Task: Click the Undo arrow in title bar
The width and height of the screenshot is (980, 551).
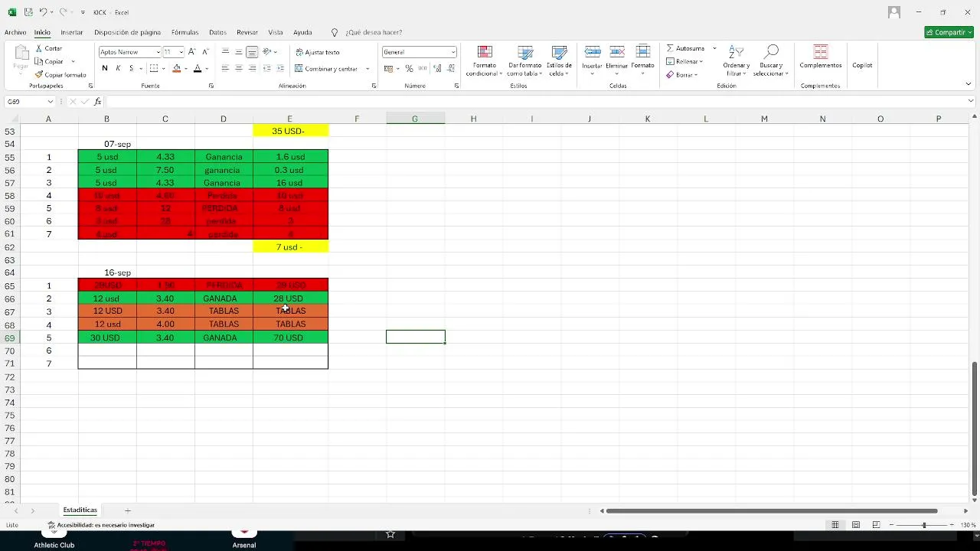Action: click(x=44, y=12)
